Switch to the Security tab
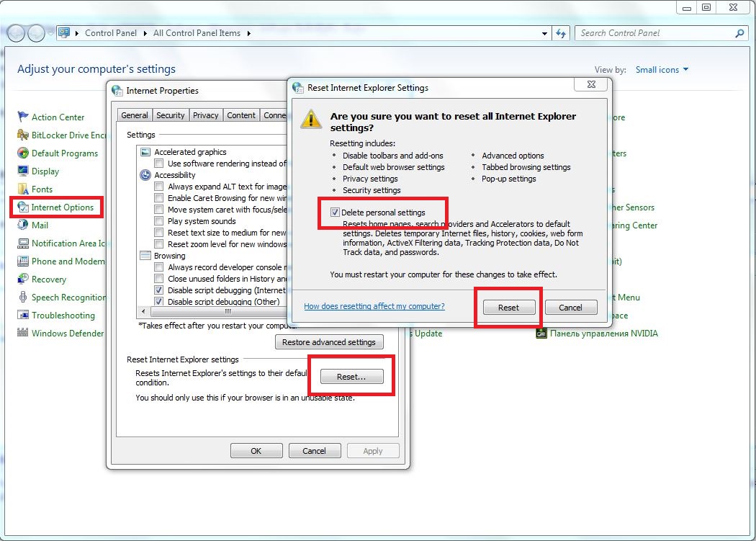This screenshot has width=756, height=541. click(x=171, y=115)
